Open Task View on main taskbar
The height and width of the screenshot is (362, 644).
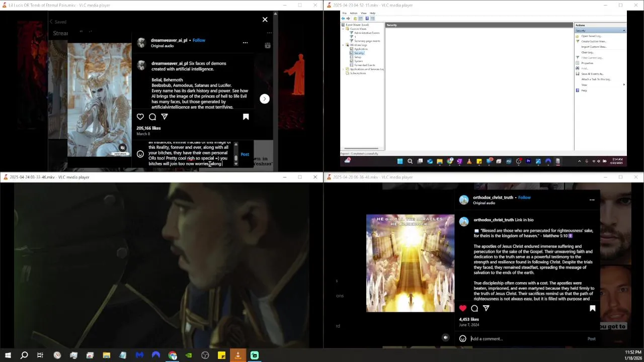(40, 355)
